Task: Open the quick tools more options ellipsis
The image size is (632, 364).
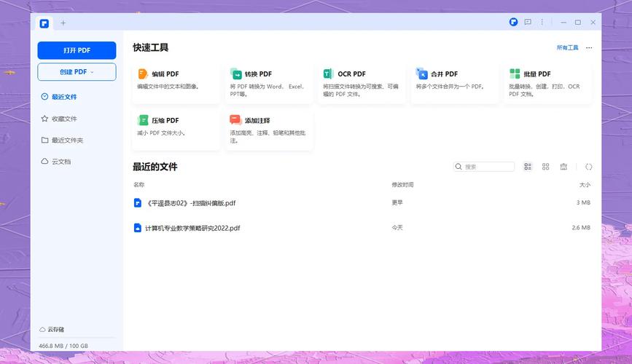Action: [x=589, y=47]
